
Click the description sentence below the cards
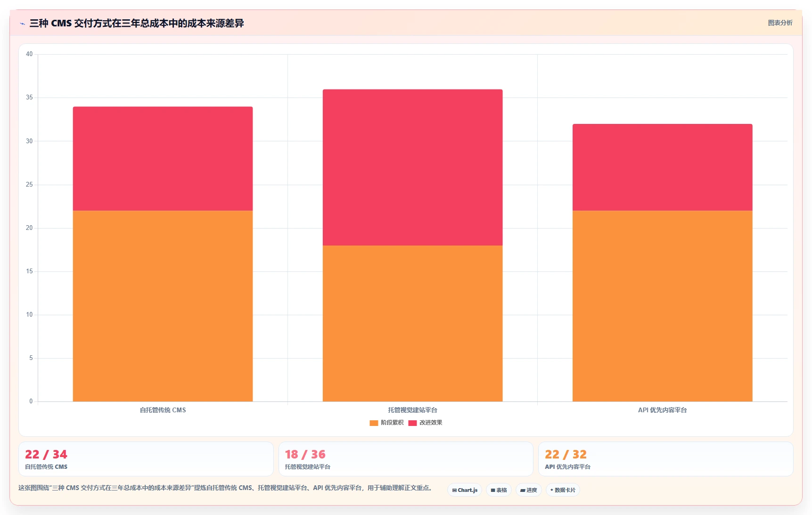tap(225, 488)
